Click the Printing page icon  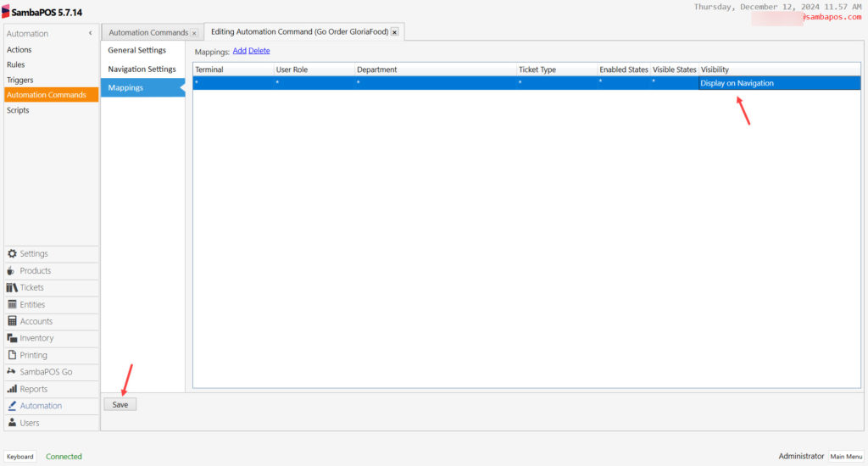[12, 355]
